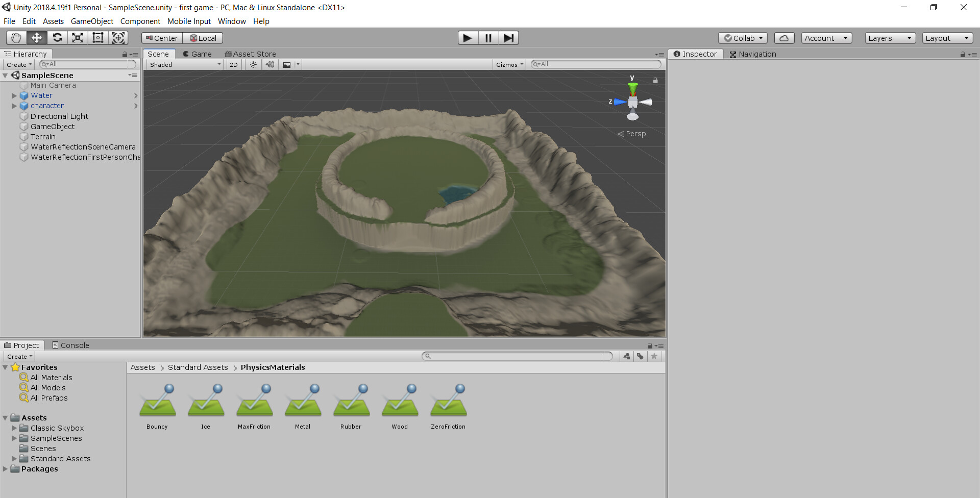Toggle scene lighting

click(x=253, y=64)
